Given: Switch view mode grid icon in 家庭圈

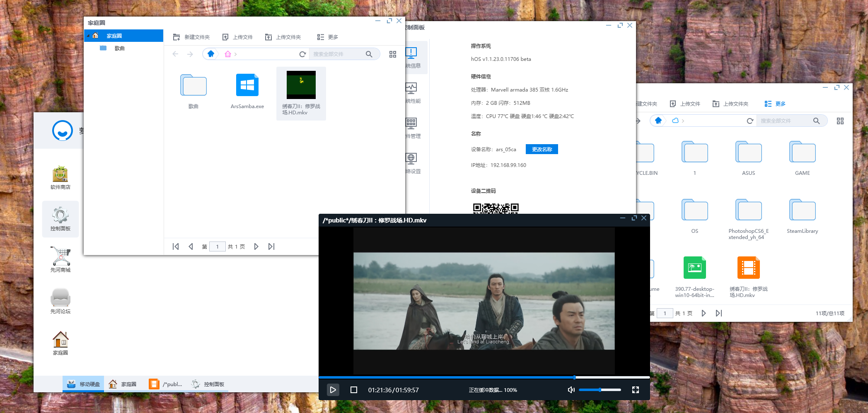Looking at the screenshot, I should 393,54.
